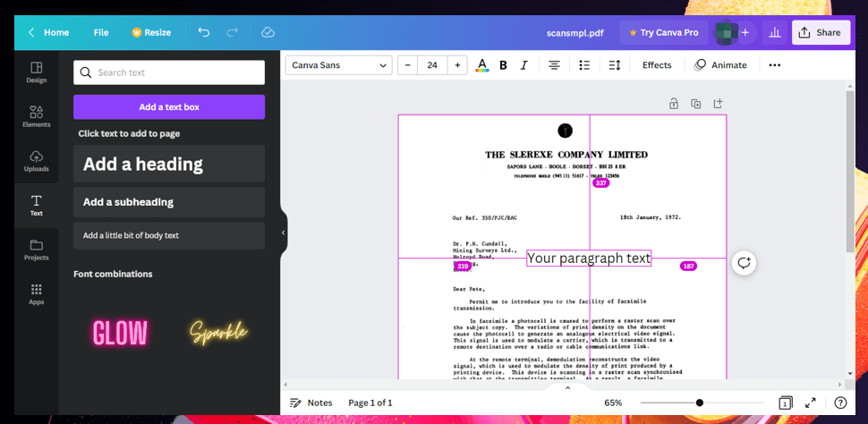Image resolution: width=868 pixels, height=424 pixels.
Task: Add a little bit of body text
Action: pos(169,235)
